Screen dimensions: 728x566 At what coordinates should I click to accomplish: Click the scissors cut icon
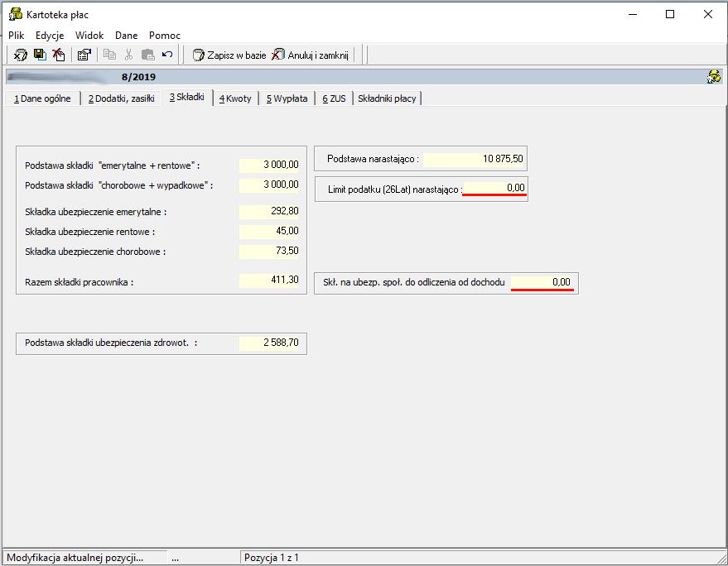click(128, 55)
